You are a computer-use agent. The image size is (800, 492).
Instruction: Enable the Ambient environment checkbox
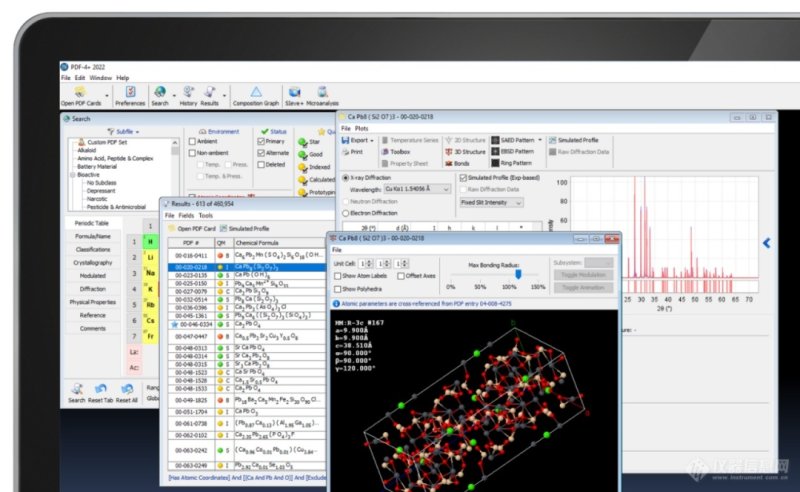point(192,142)
